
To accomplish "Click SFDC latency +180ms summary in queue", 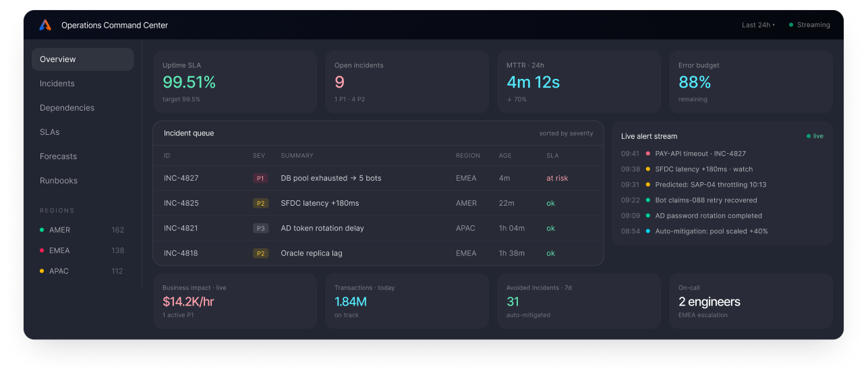I will tap(320, 203).
